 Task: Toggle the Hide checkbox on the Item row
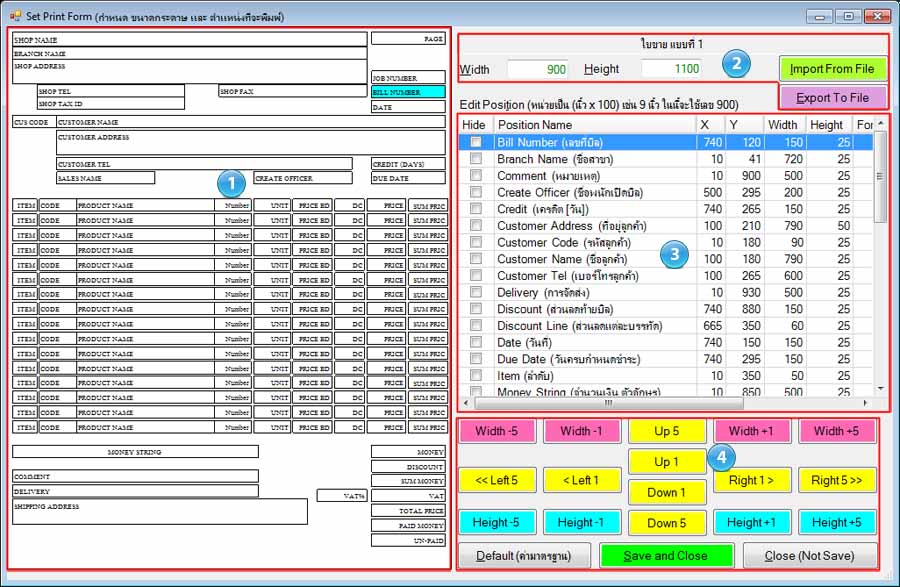pyautogui.click(x=476, y=375)
